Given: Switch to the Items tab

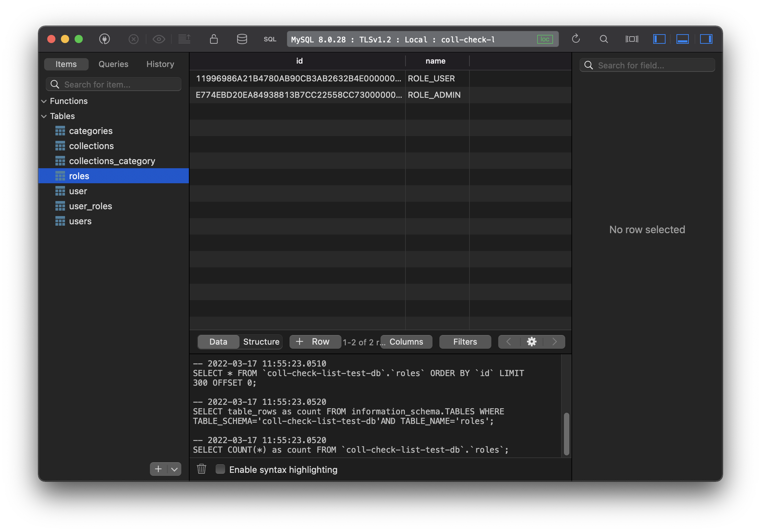Looking at the screenshot, I should coord(66,64).
